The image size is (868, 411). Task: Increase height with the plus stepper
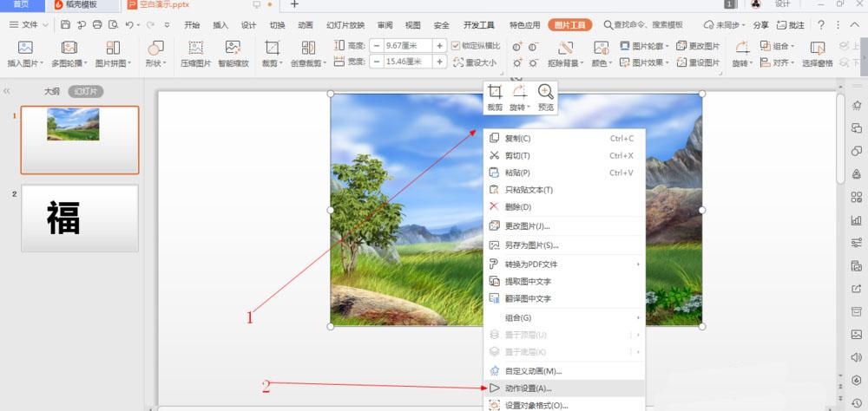pyautogui.click(x=440, y=46)
